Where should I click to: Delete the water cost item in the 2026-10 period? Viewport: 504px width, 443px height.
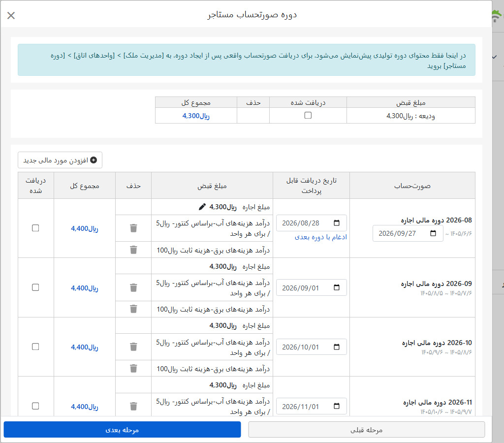coord(133,347)
